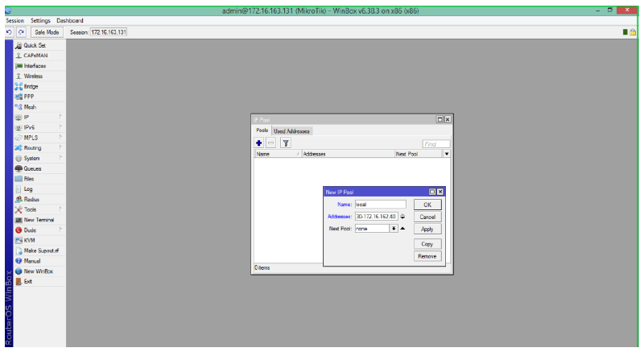Collapse Next Pool with up arrow

[402, 229]
